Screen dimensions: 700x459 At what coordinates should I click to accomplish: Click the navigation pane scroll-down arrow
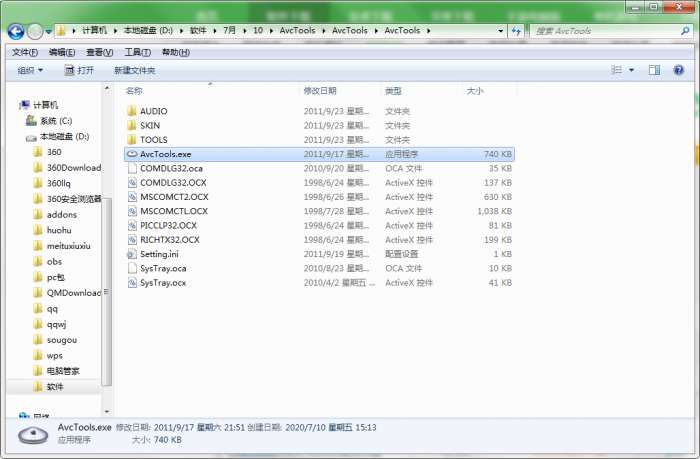tap(107, 411)
